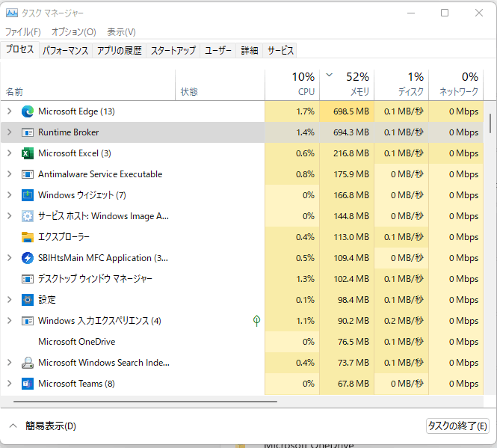The height and width of the screenshot is (448, 497).
Task: Open the 表示(V) menu
Action: (x=121, y=32)
